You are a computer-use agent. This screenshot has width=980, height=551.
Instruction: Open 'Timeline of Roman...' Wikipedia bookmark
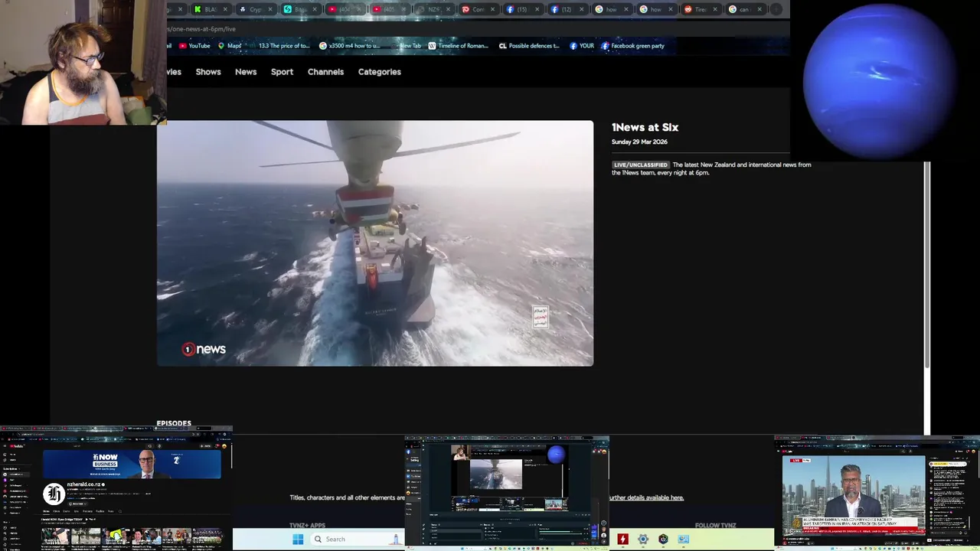point(458,46)
